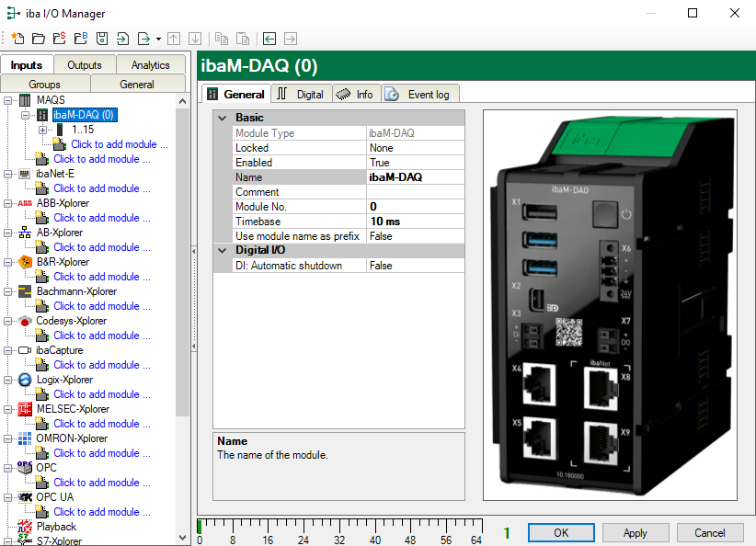
Task: Collapse the Basic property section
Action: (x=222, y=118)
